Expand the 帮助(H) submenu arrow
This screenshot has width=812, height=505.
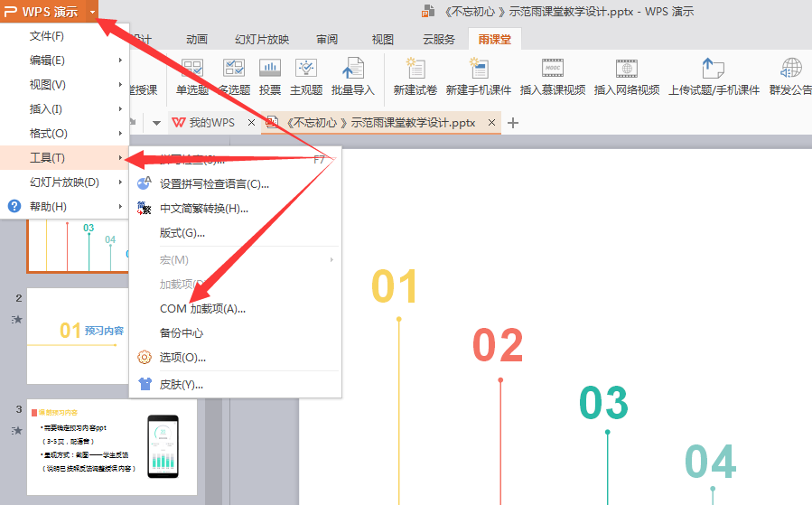[x=120, y=206]
